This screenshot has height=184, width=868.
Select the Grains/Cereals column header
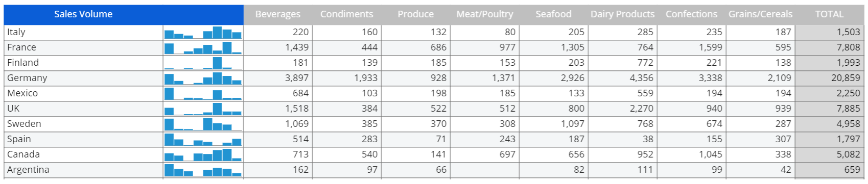760,15
